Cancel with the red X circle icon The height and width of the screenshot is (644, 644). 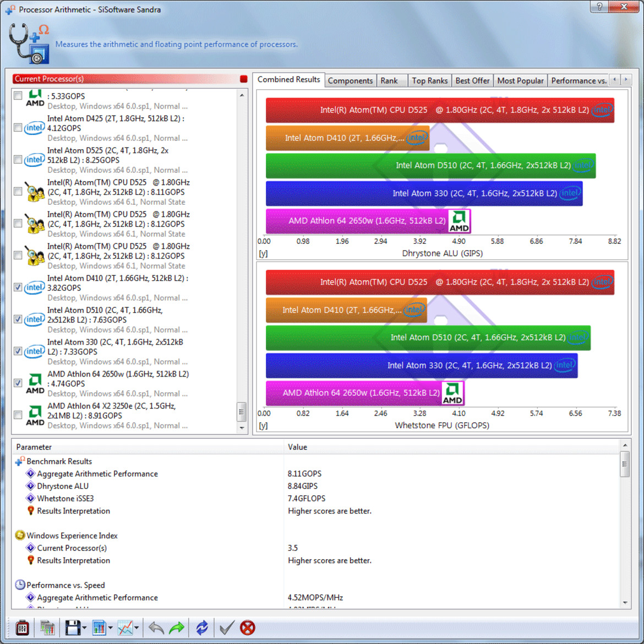coord(247,627)
